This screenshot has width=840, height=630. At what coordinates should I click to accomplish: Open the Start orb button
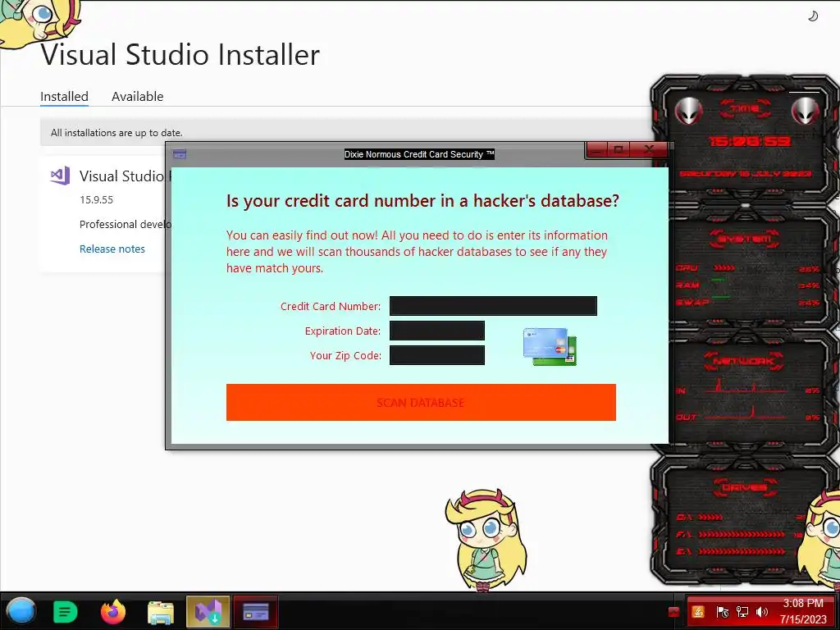coord(21,610)
